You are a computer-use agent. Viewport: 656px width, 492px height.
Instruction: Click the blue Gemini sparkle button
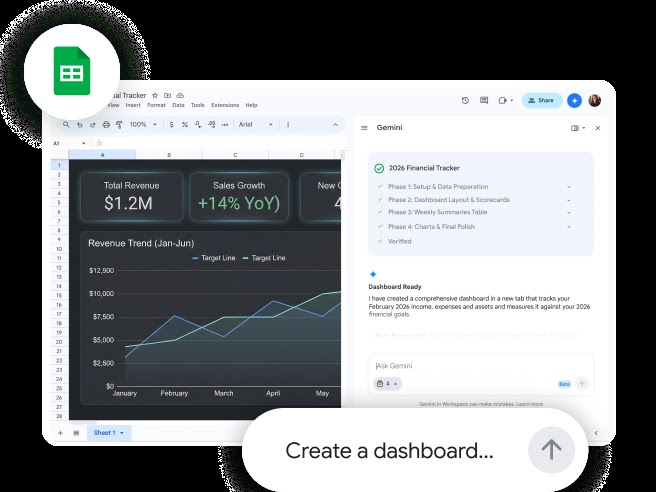[574, 100]
